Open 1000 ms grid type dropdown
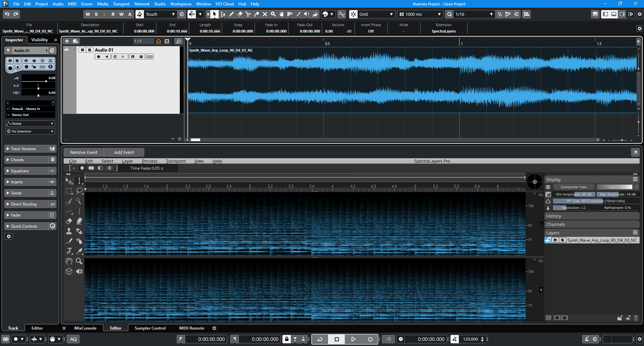The width and height of the screenshot is (644, 346). pos(420,14)
